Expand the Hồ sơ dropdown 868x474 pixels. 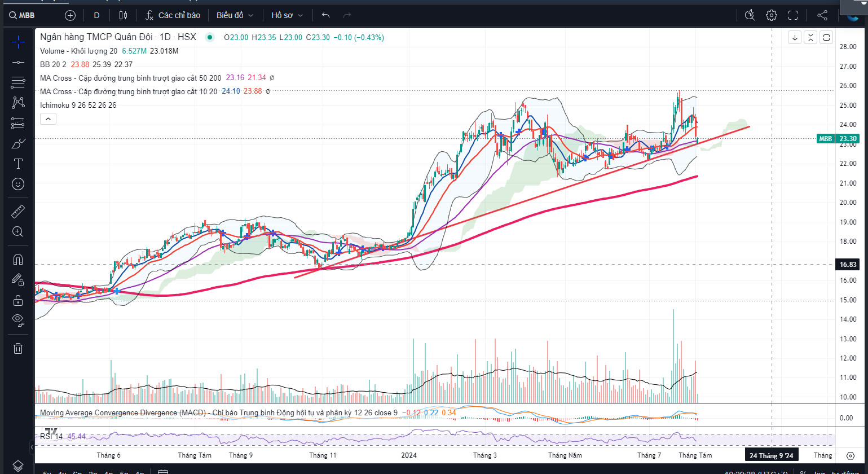287,15
